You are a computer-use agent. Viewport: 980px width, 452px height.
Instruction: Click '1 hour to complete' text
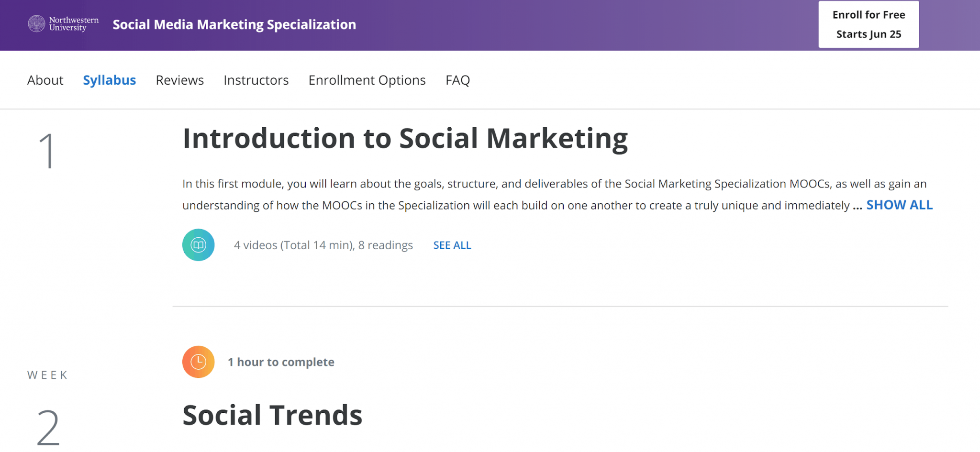point(281,362)
